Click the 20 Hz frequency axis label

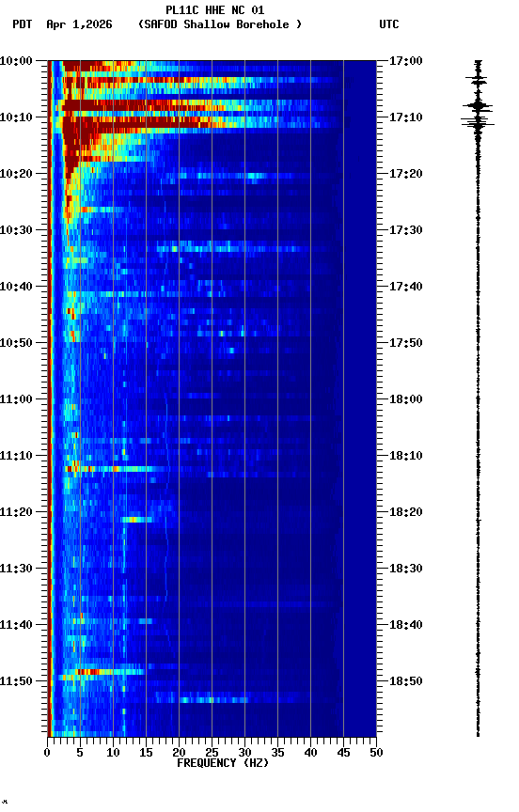pyautogui.click(x=179, y=753)
